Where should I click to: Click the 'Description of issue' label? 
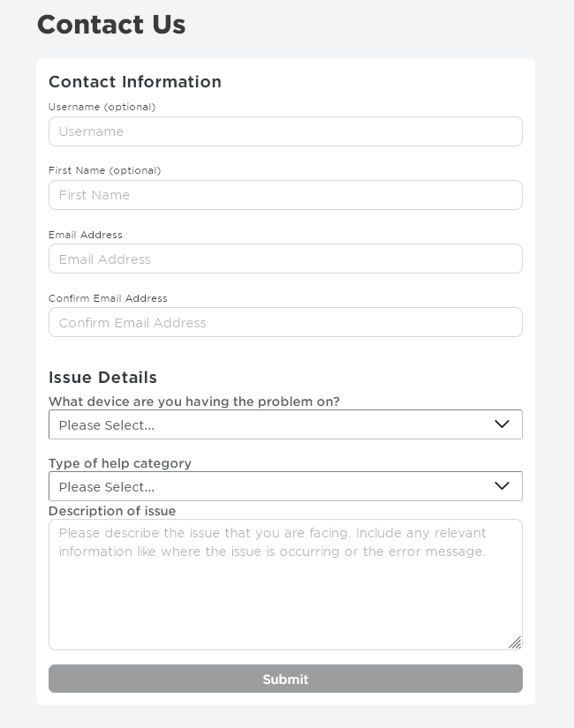point(112,511)
